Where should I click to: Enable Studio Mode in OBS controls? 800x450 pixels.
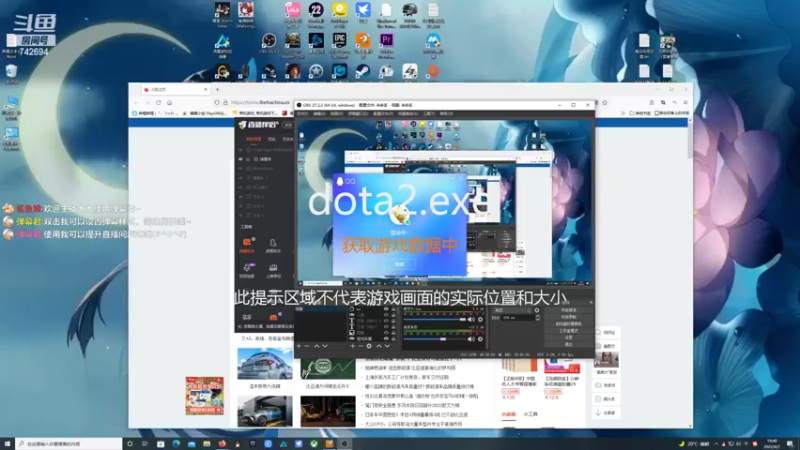click(569, 331)
